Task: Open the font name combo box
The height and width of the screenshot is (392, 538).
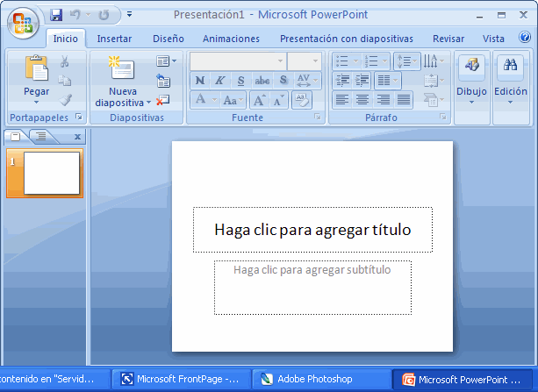Action: tap(238, 61)
